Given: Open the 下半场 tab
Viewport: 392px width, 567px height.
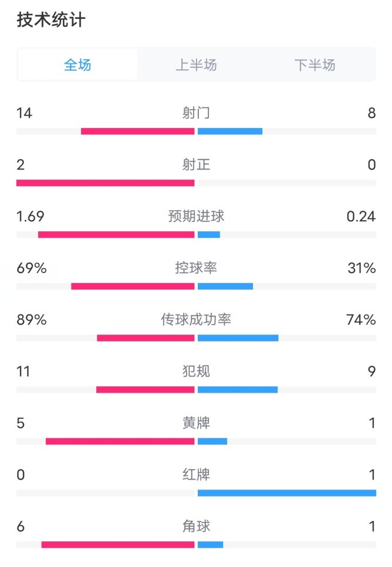Looking at the screenshot, I should tap(315, 65).
